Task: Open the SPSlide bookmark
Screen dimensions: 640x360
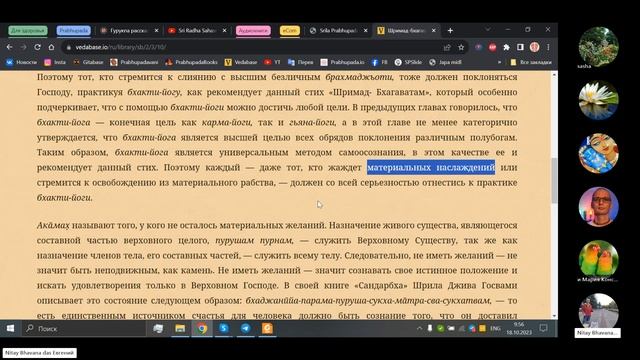Action: pos(408,62)
